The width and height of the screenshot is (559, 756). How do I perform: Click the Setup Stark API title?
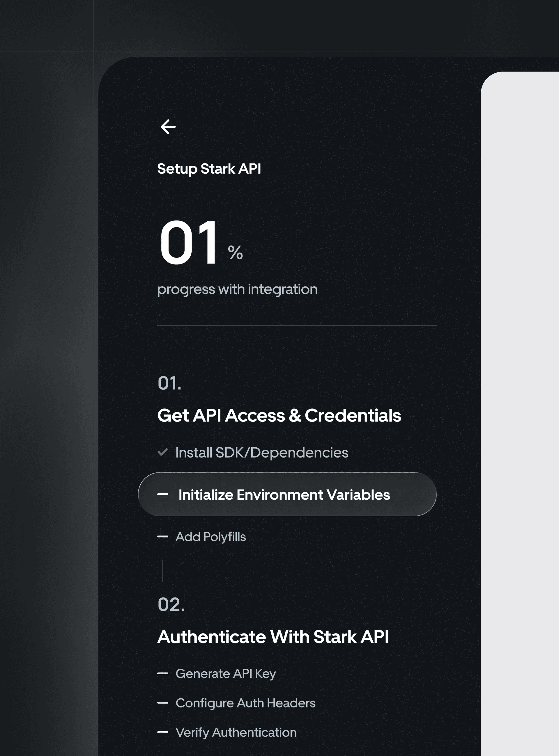click(209, 169)
